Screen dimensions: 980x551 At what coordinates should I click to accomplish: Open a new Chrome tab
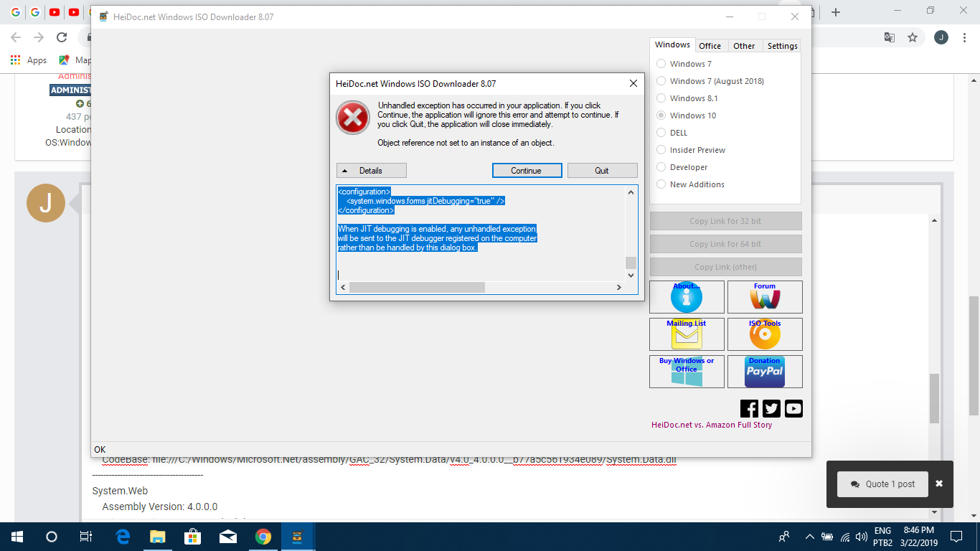click(x=836, y=12)
